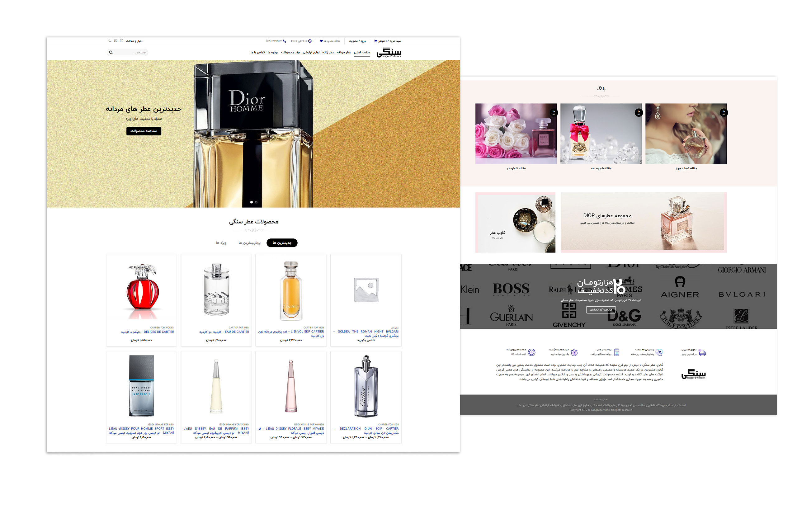Screen dimensions: 797x532
Task: Click the date badge on article number two
Action: tap(554, 112)
